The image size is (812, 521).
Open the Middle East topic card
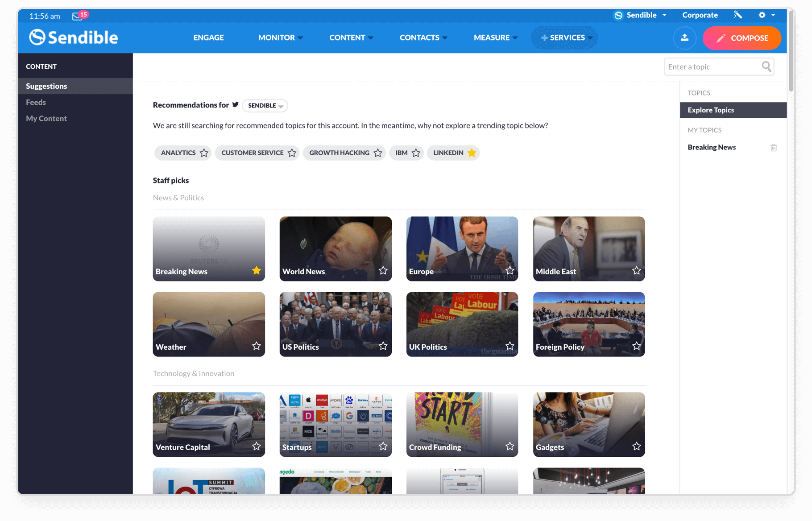point(589,249)
